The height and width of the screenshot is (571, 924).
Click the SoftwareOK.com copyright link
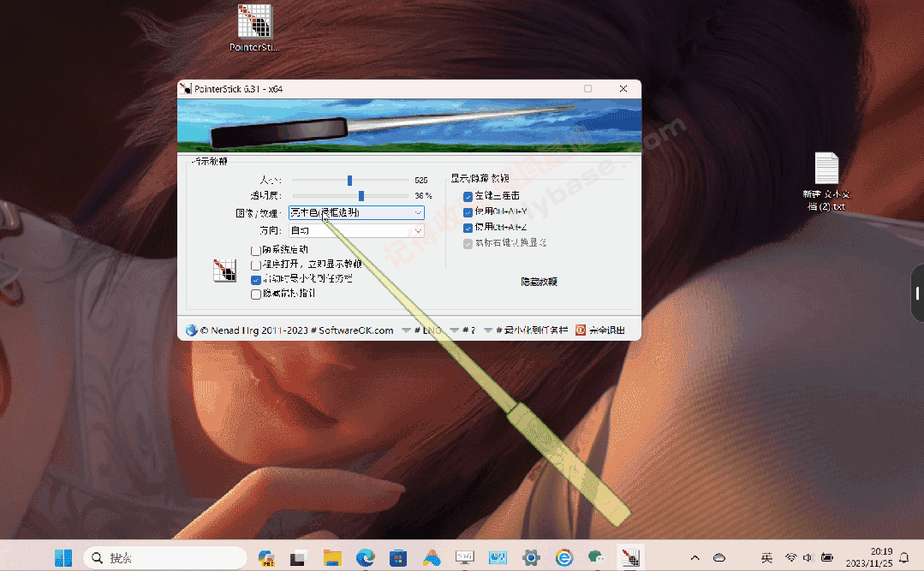tap(296, 330)
